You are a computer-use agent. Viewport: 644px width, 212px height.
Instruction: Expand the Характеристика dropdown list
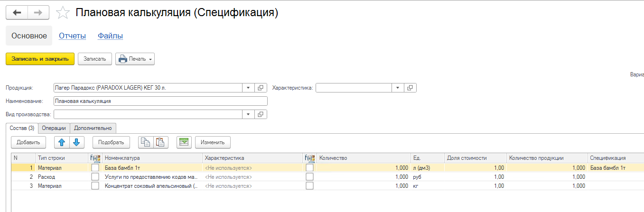399,88
